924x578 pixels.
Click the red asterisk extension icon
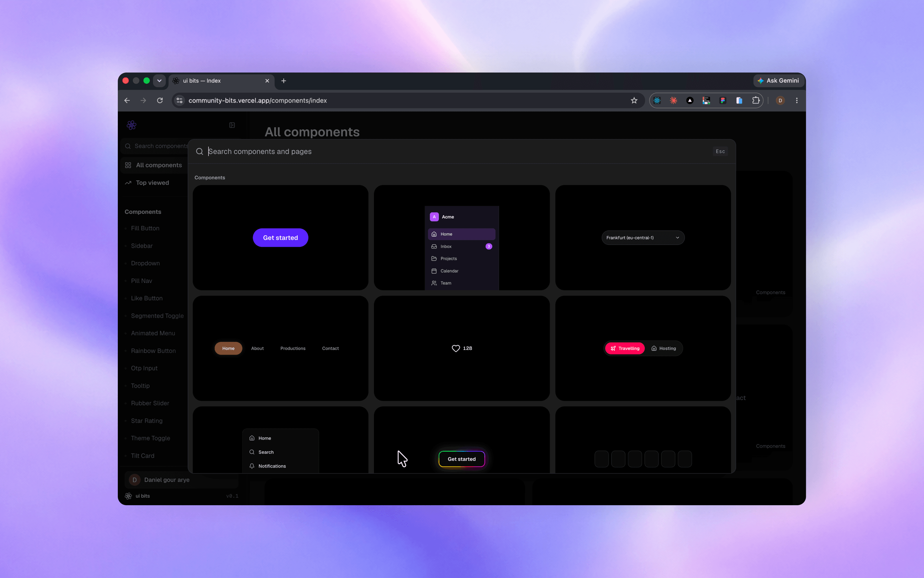pyautogui.click(x=674, y=101)
